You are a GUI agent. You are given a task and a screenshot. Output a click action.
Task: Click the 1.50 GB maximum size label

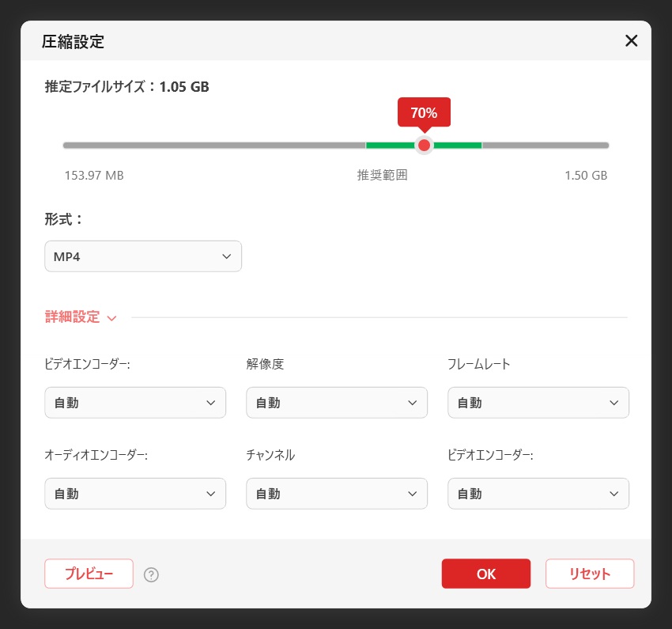[585, 175]
